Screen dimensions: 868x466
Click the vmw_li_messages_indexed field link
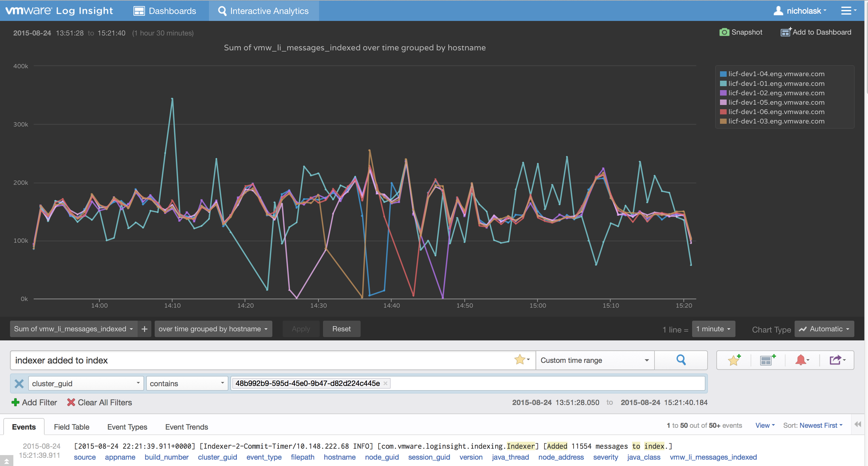pos(713,457)
